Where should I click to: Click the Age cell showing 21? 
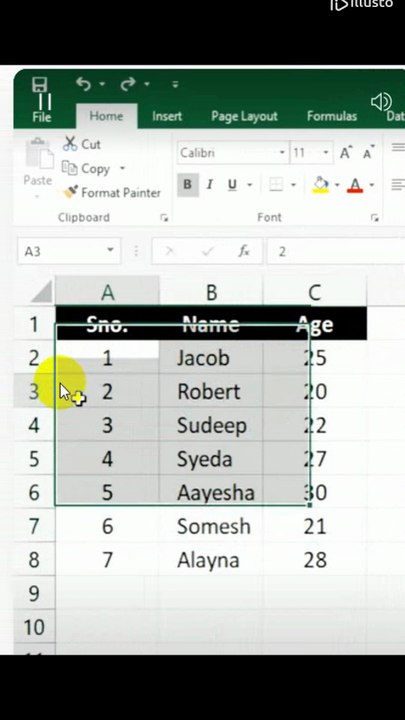pos(315,526)
